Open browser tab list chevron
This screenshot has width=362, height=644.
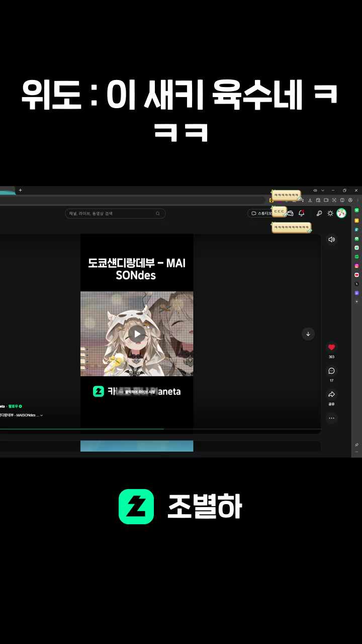click(x=323, y=191)
